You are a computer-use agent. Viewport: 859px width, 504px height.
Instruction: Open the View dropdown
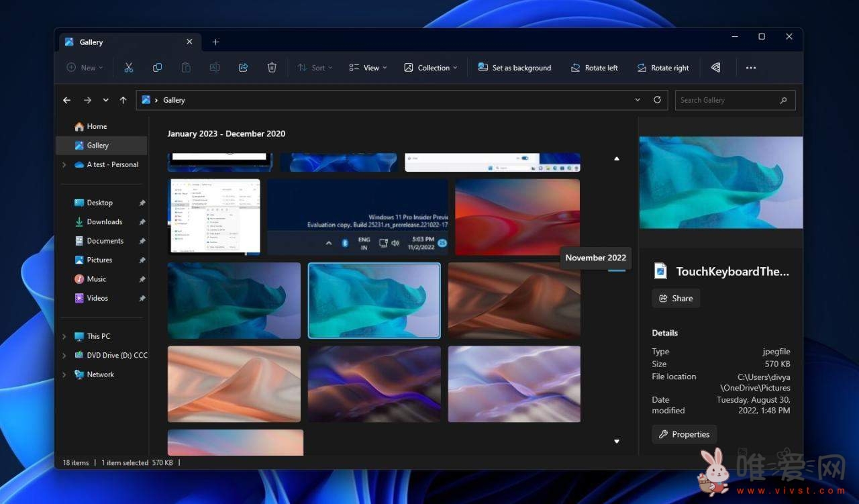tap(368, 68)
